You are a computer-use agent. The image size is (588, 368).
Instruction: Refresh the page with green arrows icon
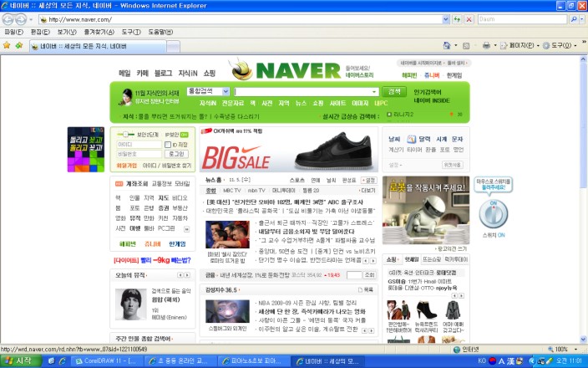[457, 19]
